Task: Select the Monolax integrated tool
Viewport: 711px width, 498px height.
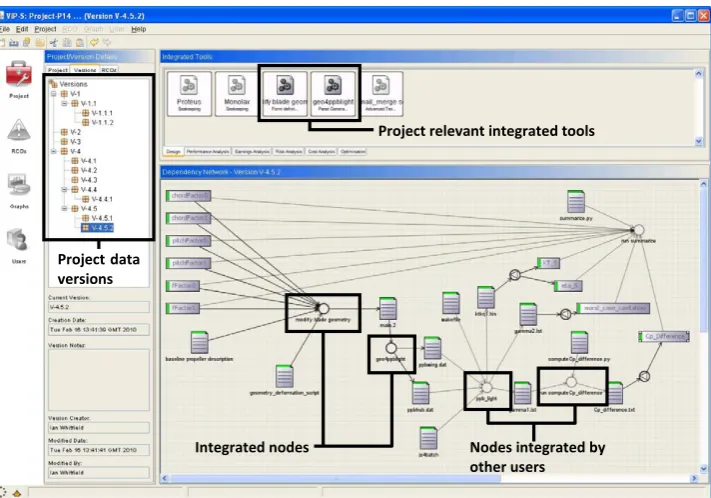Action: click(237, 94)
